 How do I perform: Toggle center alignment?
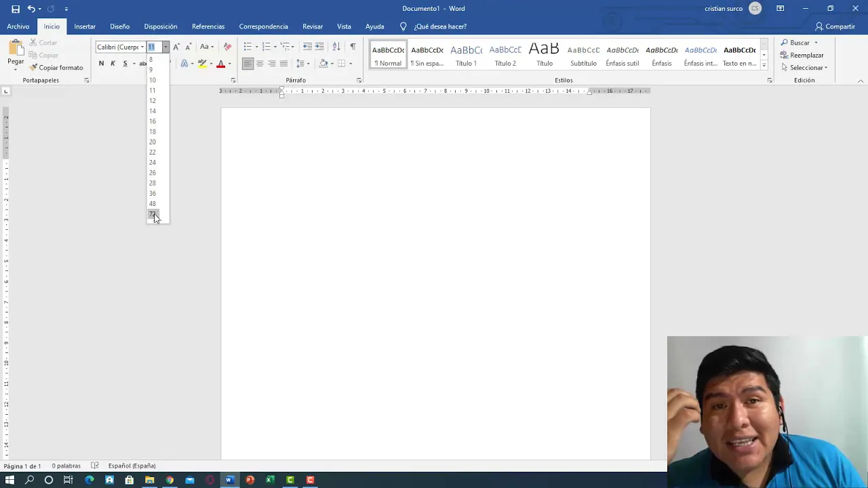click(x=260, y=64)
